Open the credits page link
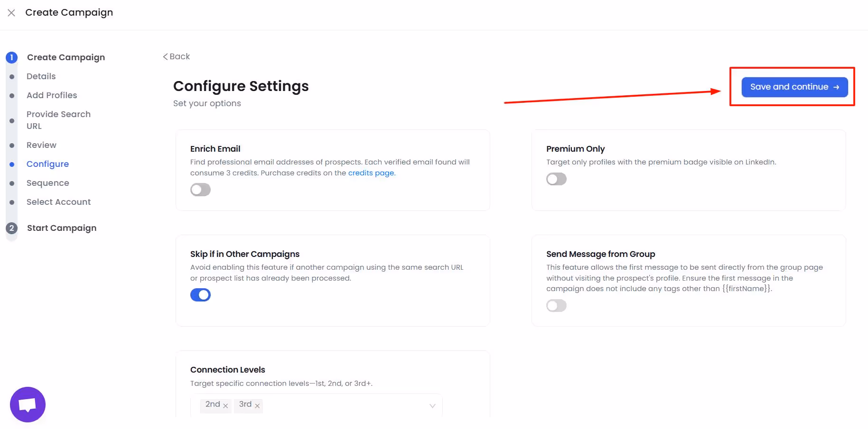The height and width of the screenshot is (429, 868). (372, 173)
